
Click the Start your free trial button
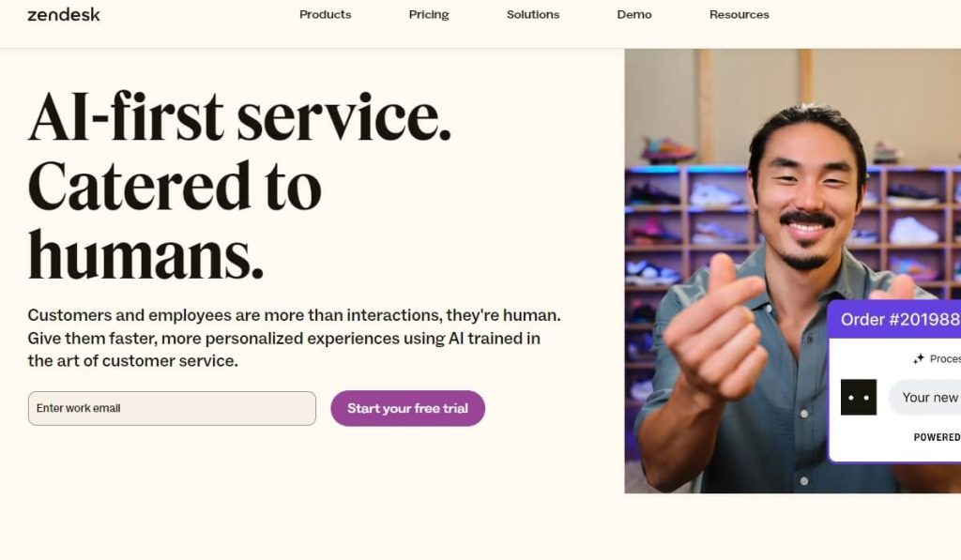pyautogui.click(x=407, y=408)
